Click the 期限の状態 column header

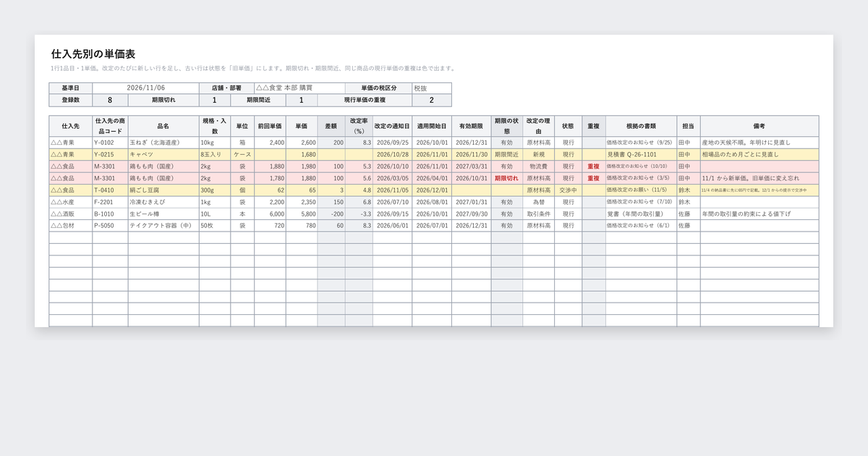[506, 126]
